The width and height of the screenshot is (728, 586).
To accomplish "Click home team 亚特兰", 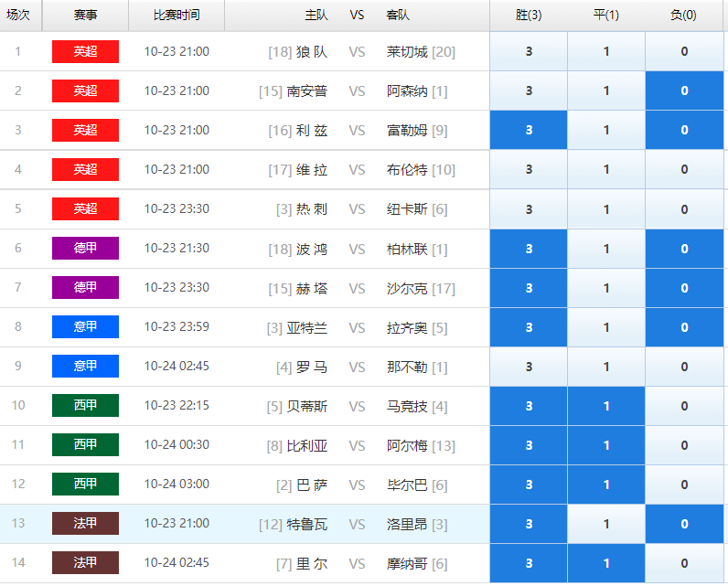I will pyautogui.click(x=307, y=328).
